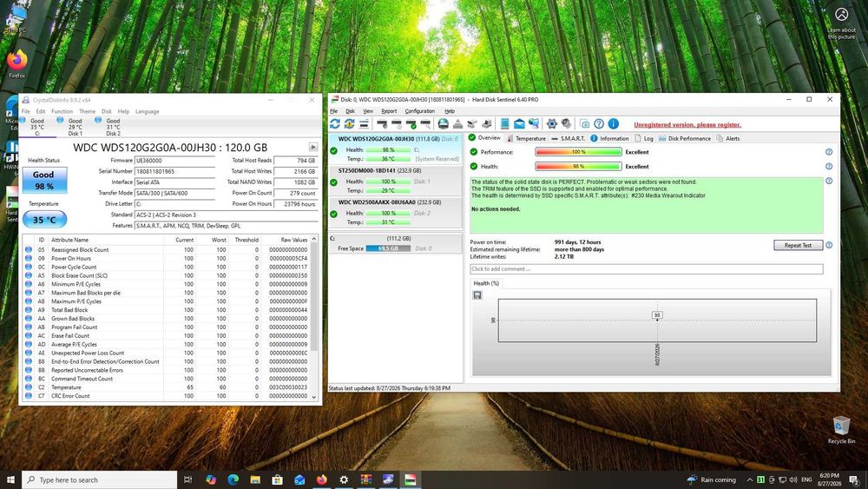Click the camera screenshot icon in Sentinel toolbar
The width and height of the screenshot is (868, 489).
point(584,124)
